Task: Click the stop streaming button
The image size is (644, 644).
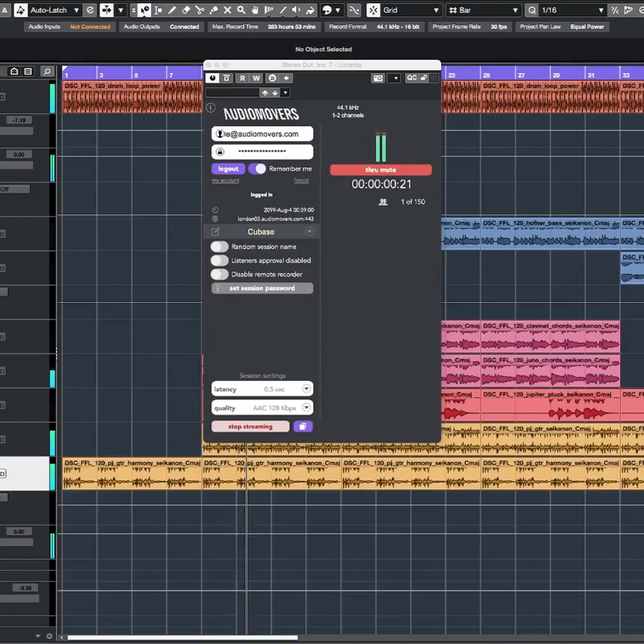Action: [x=250, y=426]
